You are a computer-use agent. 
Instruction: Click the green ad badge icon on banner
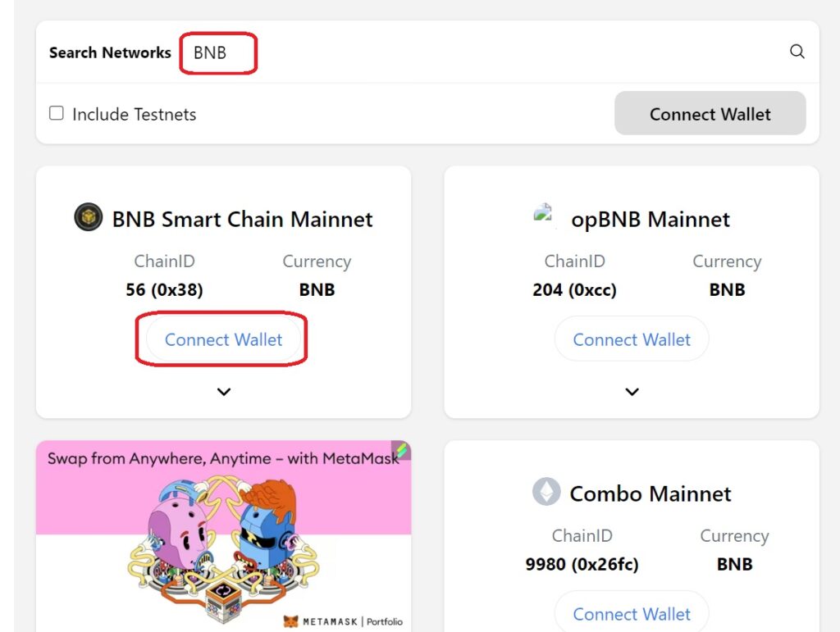click(x=401, y=450)
